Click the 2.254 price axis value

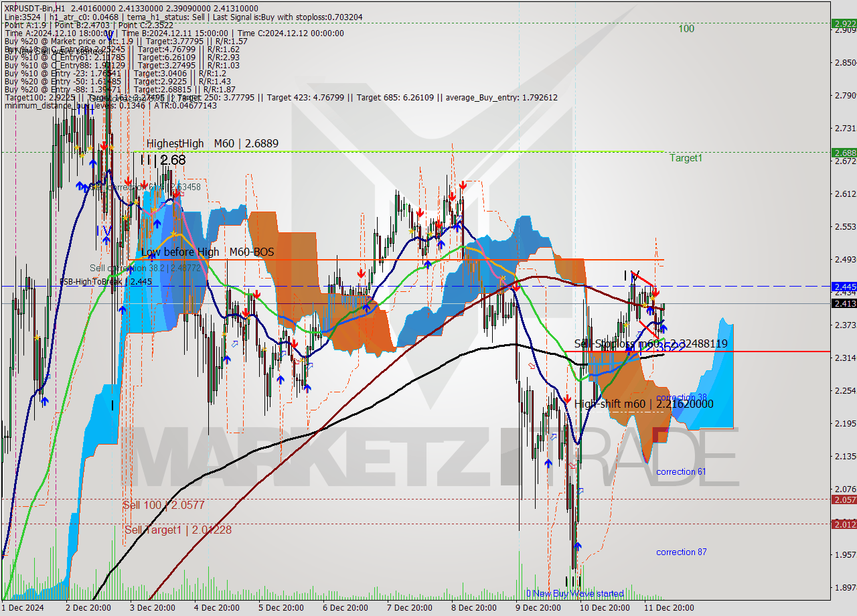coord(845,391)
